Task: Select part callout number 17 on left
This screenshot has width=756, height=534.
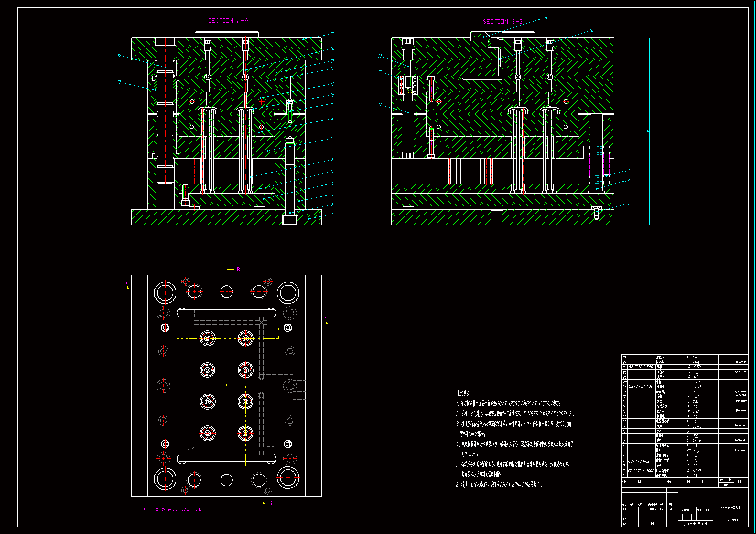Action: coord(119,82)
